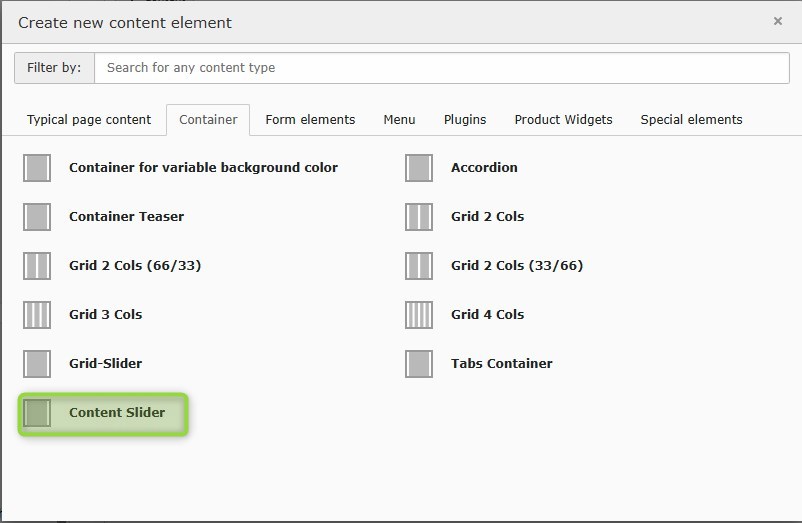Click the Accordion container icon
The width and height of the screenshot is (802, 523).
point(419,168)
